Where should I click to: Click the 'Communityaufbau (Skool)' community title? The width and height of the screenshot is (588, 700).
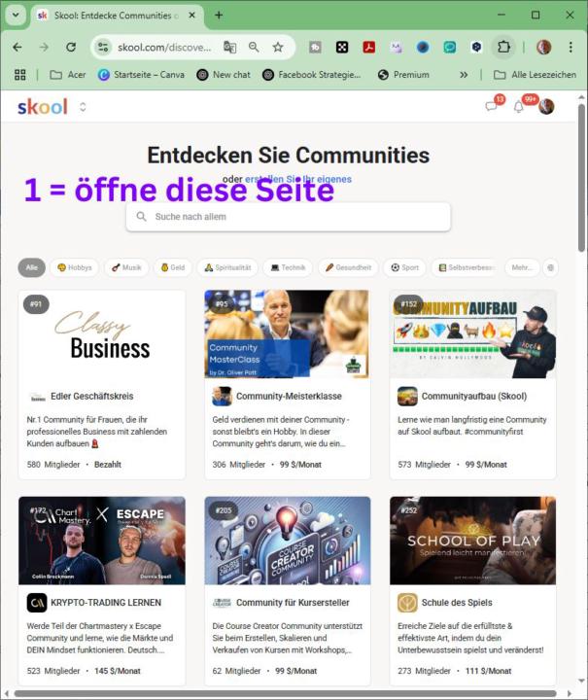[473, 396]
